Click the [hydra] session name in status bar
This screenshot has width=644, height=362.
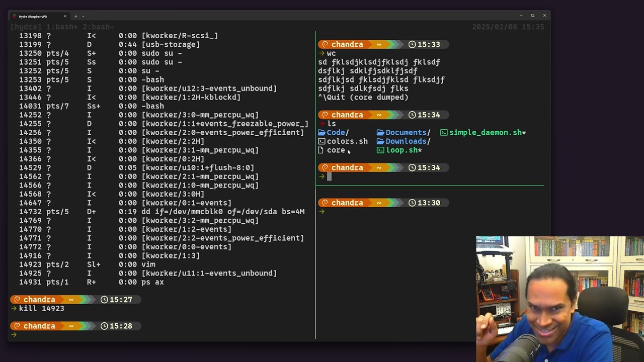coord(26,27)
